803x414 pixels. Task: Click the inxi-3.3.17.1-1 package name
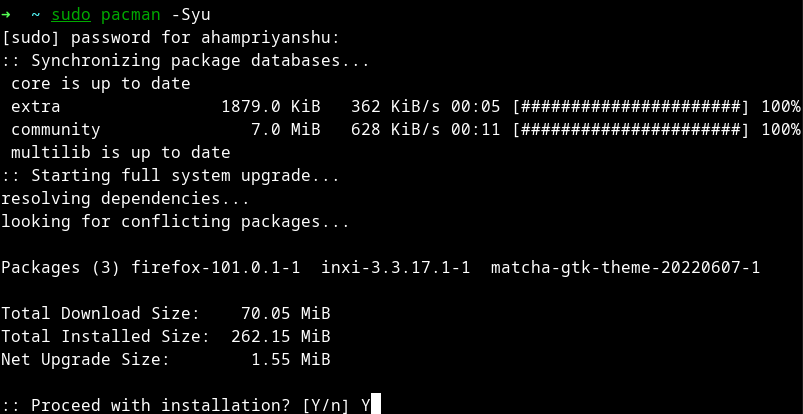(x=395, y=267)
